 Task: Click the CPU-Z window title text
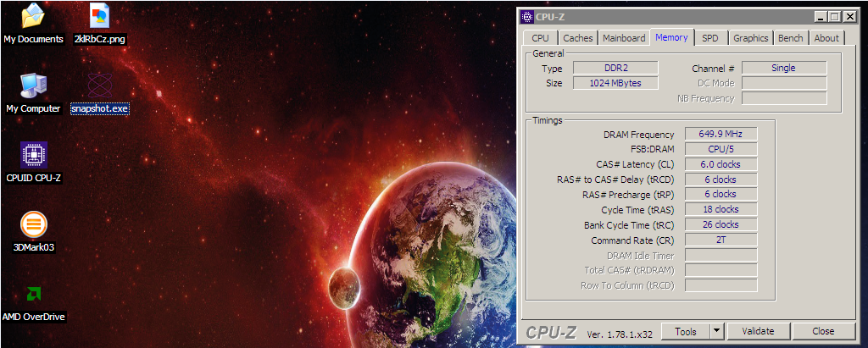(x=549, y=17)
